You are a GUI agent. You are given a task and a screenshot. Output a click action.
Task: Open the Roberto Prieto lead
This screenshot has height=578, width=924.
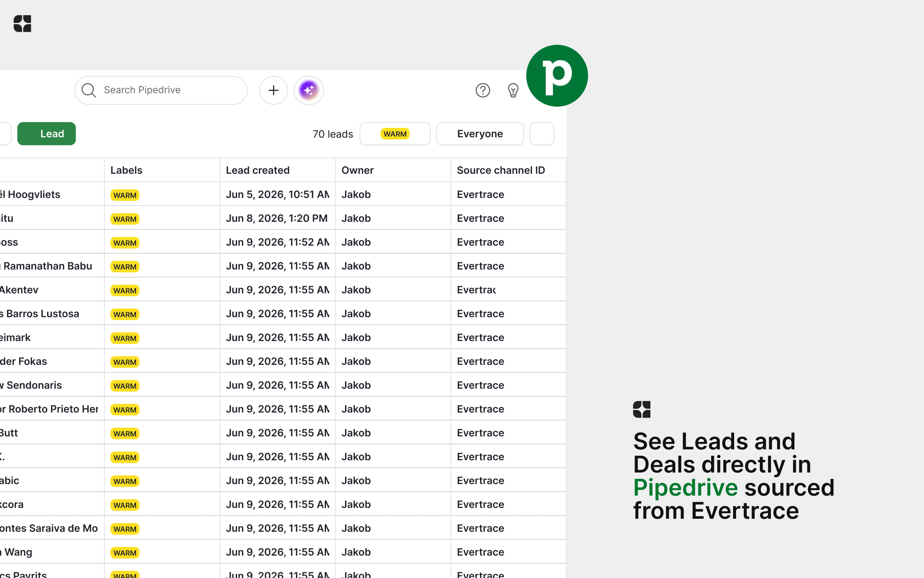pos(49,409)
